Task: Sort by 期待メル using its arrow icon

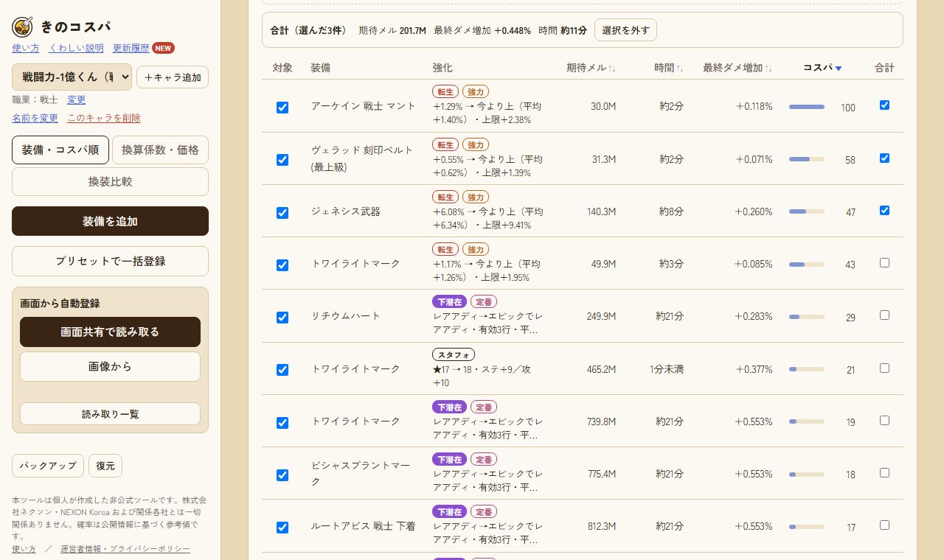Action: [612, 69]
